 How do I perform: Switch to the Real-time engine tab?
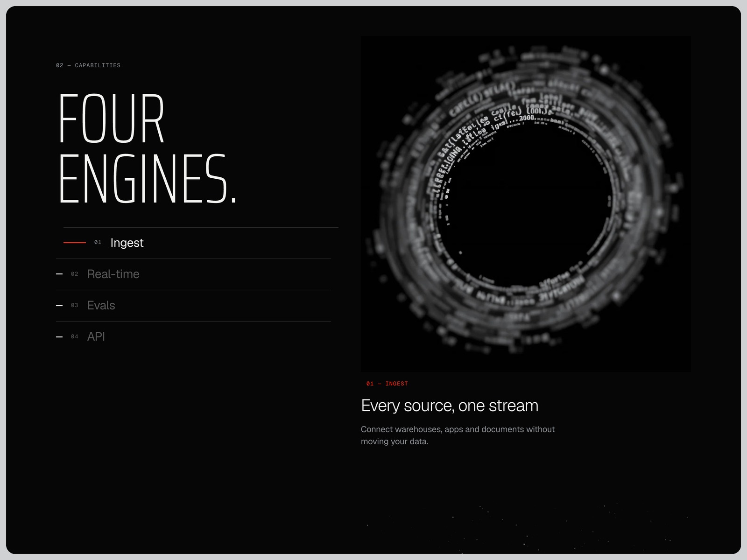point(193,274)
